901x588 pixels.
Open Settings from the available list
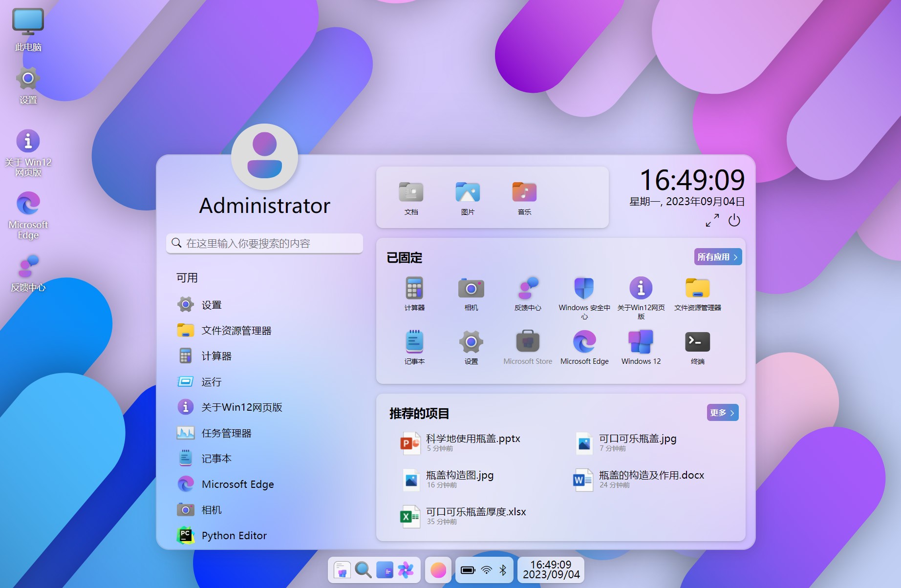pos(264,305)
